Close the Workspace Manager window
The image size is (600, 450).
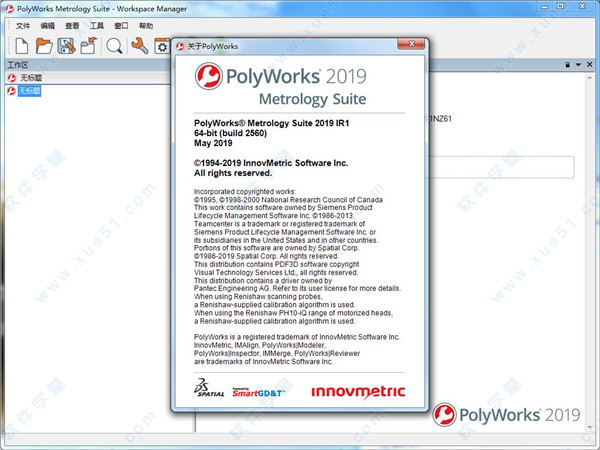(x=582, y=7)
